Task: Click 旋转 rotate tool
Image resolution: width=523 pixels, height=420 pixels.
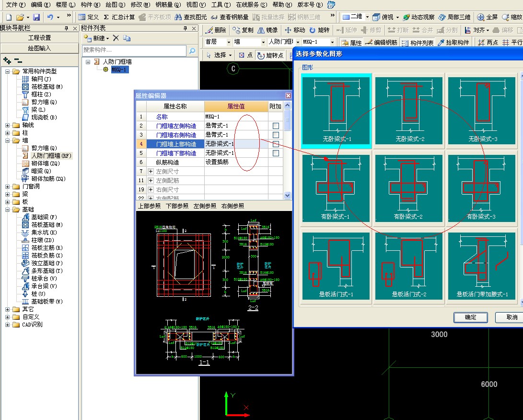Action: 319,30
